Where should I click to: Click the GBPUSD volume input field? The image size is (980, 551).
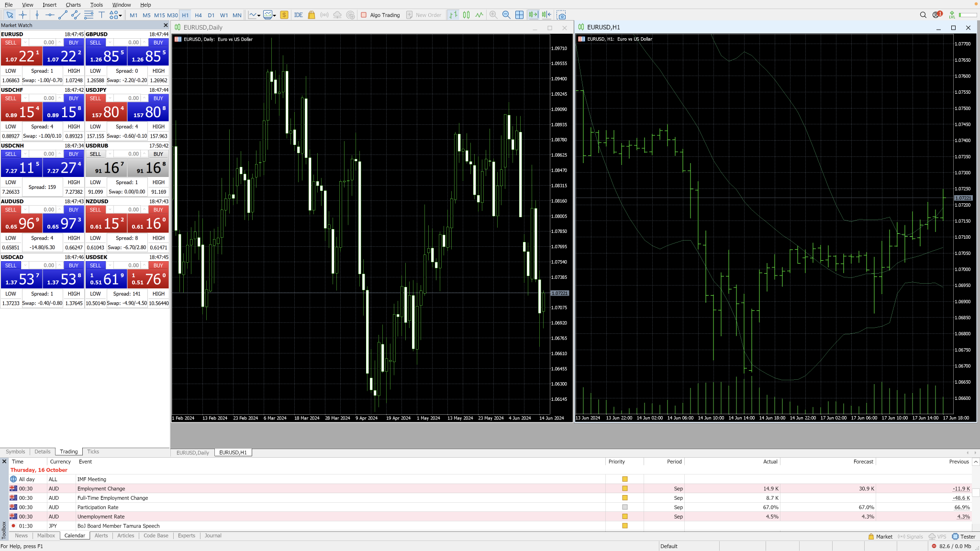(128, 43)
